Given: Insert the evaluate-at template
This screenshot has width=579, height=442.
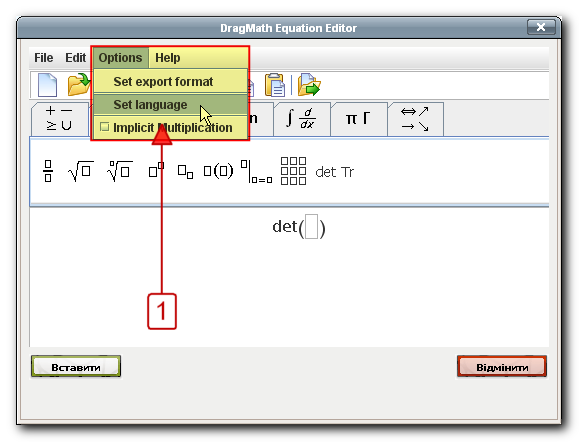Looking at the screenshot, I should tap(257, 171).
